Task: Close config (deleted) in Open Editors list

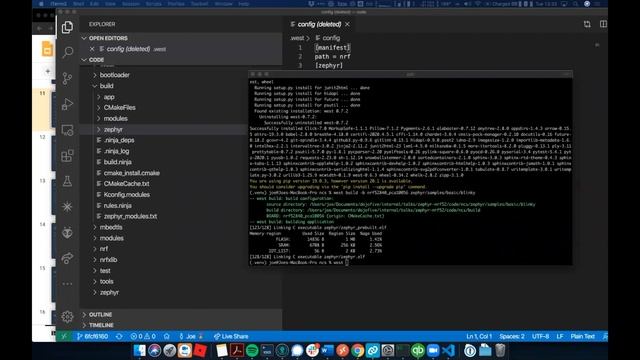Action: tap(92, 49)
